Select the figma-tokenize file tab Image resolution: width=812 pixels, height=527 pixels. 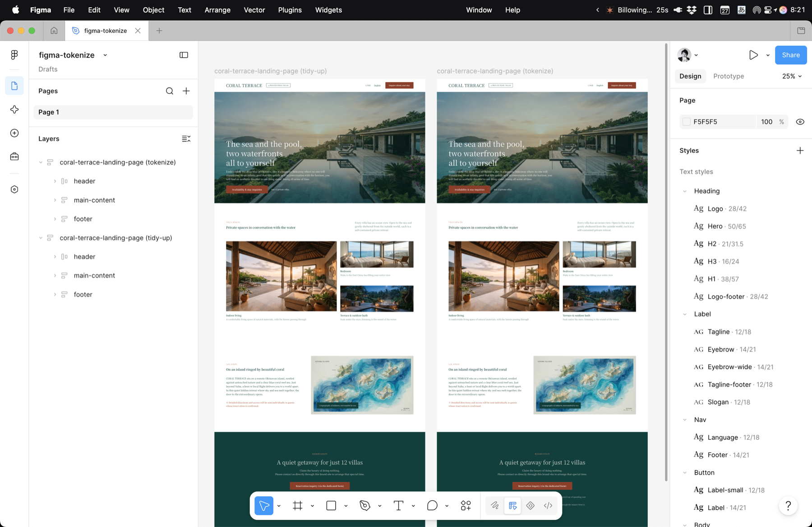coord(106,31)
